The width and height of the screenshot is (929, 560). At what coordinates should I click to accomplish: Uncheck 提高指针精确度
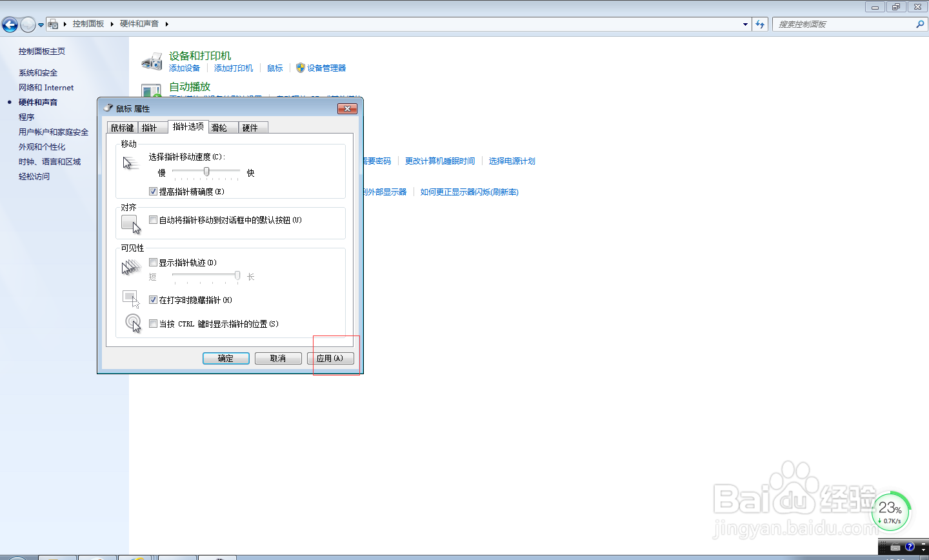[153, 191]
